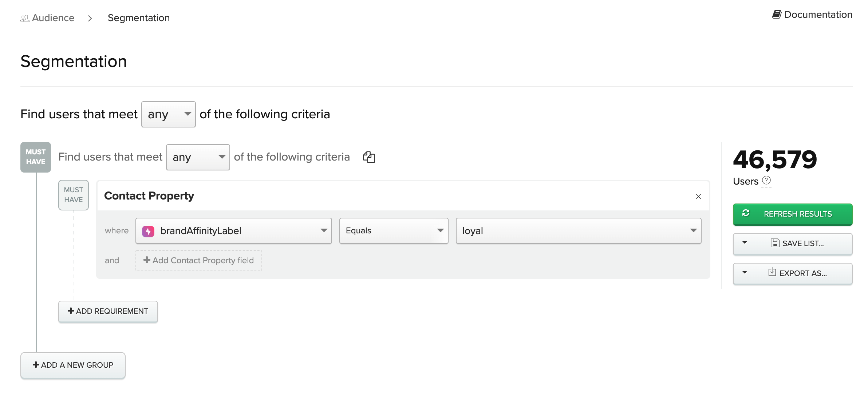Click the Documentation book icon
Viewport: 868px width, 399px height.
(777, 15)
